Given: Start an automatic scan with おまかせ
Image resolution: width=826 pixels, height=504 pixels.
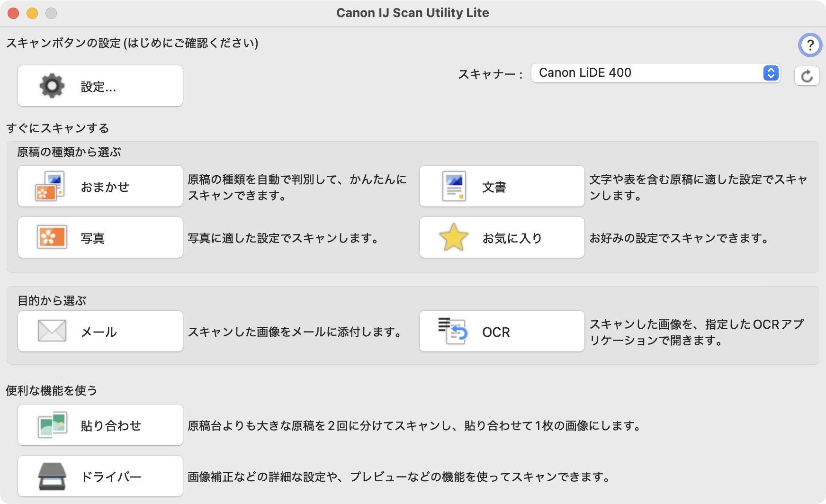Looking at the screenshot, I should tap(100, 186).
